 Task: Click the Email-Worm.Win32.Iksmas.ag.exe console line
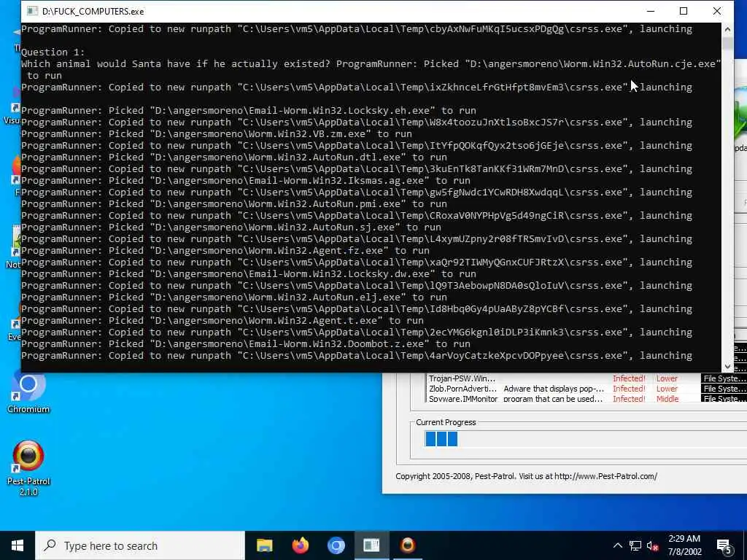point(246,181)
